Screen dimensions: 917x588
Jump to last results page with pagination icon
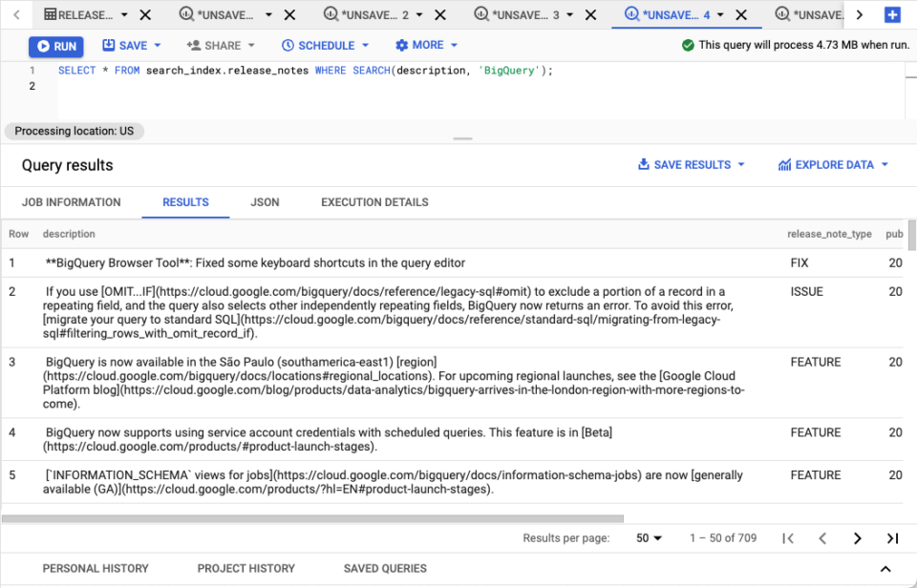click(891, 538)
